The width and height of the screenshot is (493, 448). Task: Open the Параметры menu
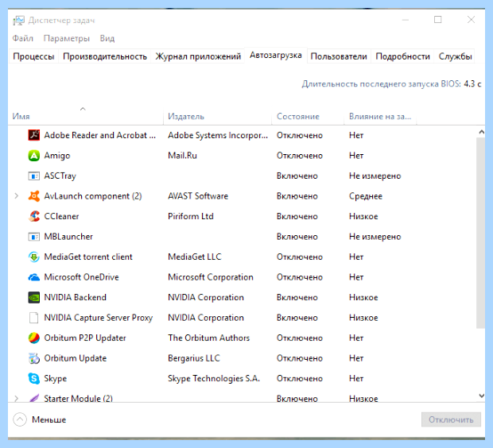click(67, 38)
